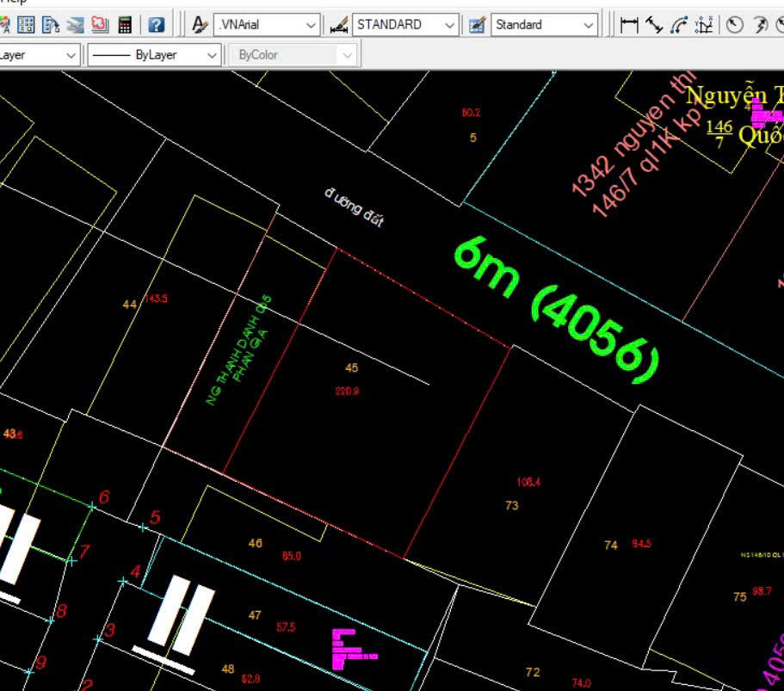Select the Arc Length dimension tool
The height and width of the screenshot is (691, 784).
click(x=679, y=24)
